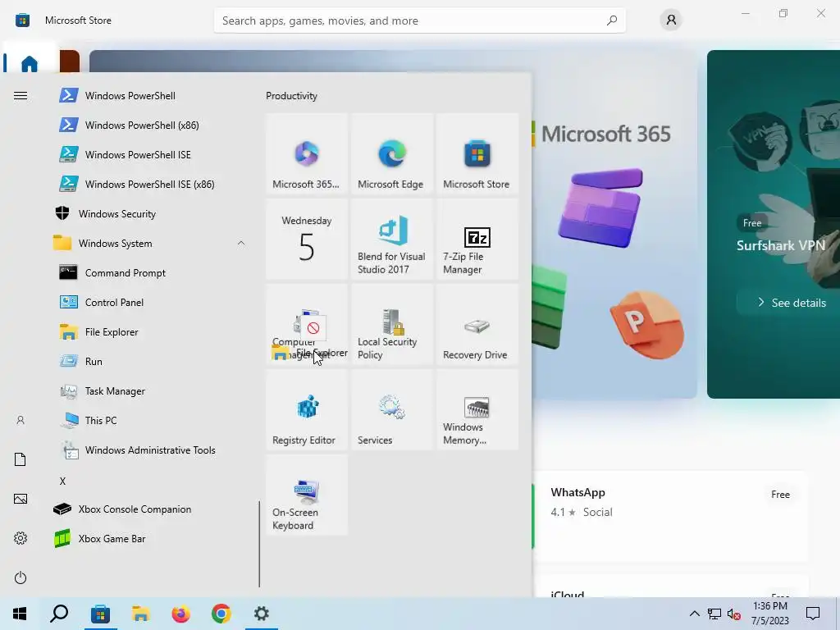Open the user account icon in Start sidebar
Image resolution: width=840 pixels, height=630 pixels.
[x=21, y=421]
